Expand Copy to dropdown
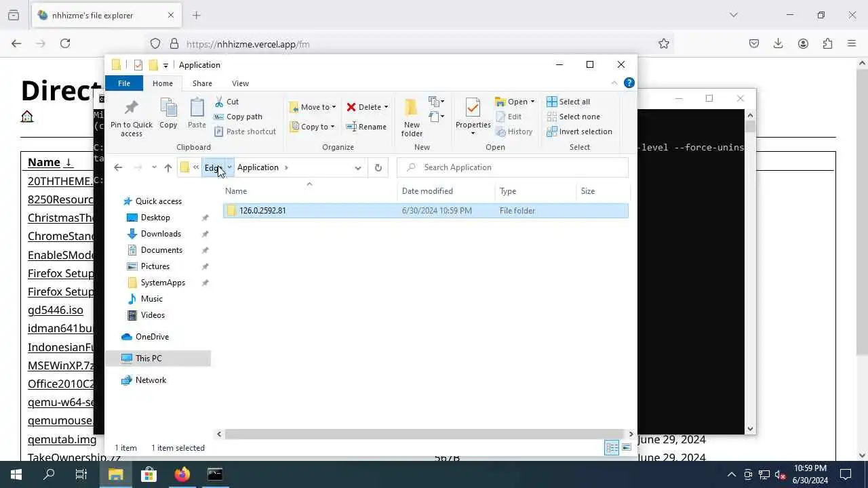This screenshot has width=868, height=488. (332, 127)
